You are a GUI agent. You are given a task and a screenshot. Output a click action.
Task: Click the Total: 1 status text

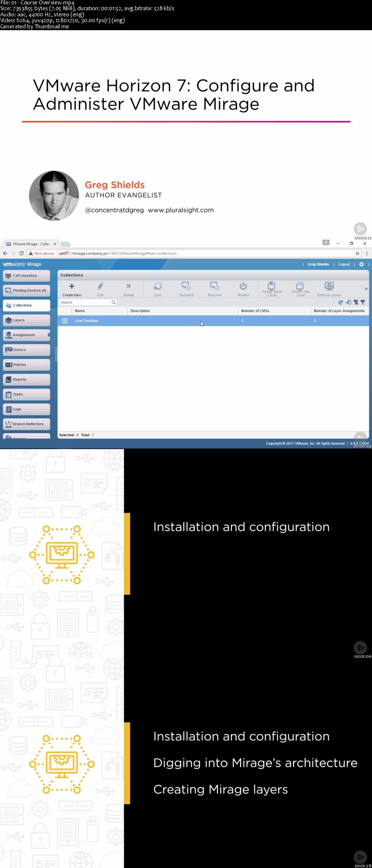pos(87,435)
